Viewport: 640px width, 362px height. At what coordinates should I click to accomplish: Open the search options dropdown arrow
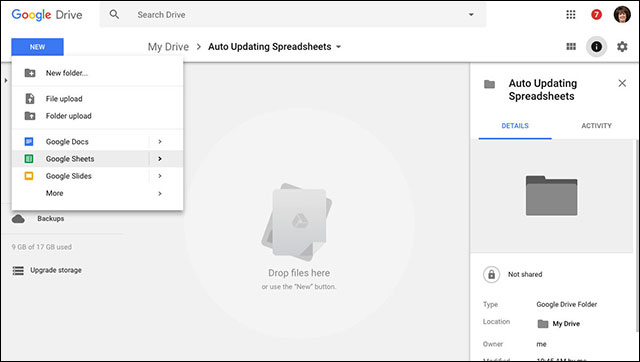point(471,15)
